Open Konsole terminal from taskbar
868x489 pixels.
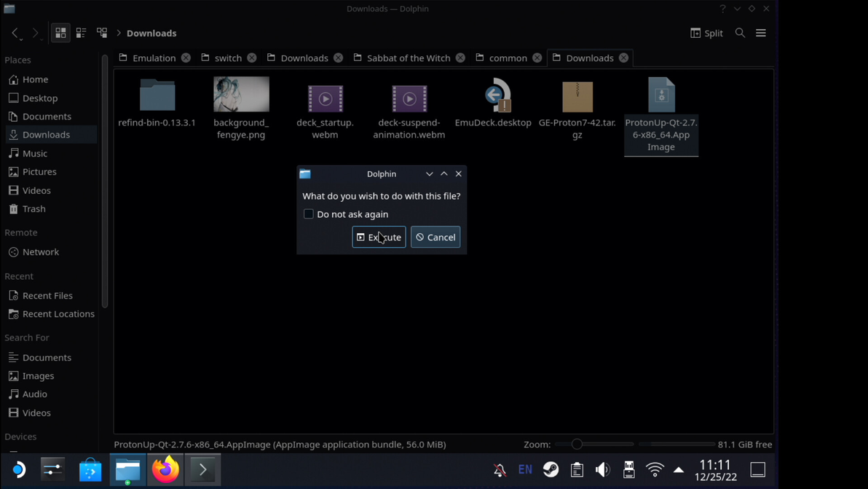point(202,470)
